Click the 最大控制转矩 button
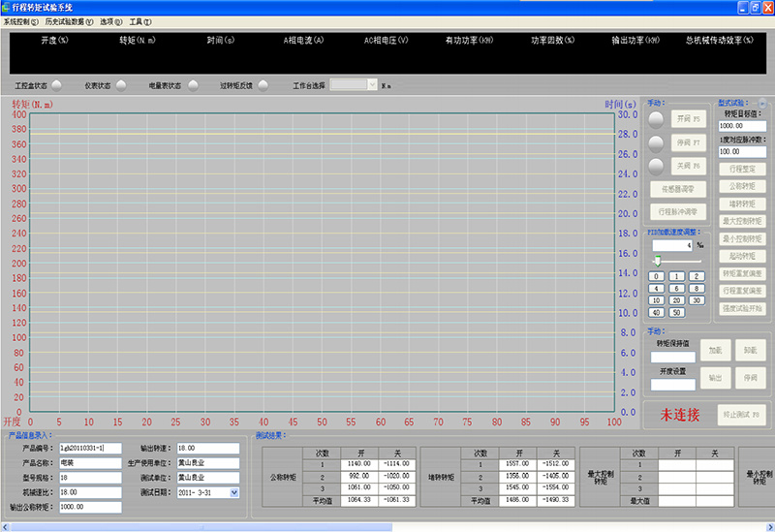Image resolution: width=775 pixels, height=532 pixels. (742, 221)
